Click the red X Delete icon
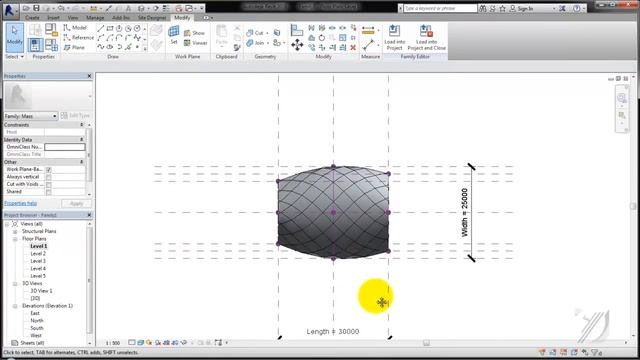640x360 pixels. (x=353, y=47)
